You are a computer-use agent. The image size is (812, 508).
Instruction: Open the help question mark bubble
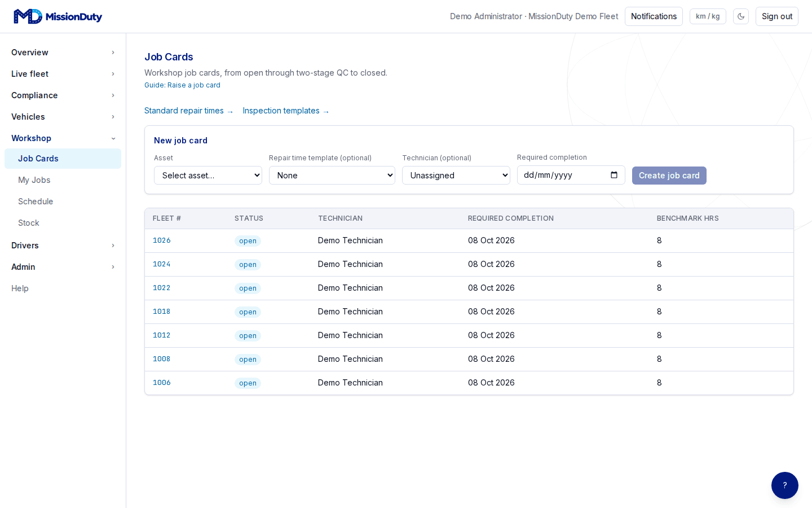pyautogui.click(x=785, y=485)
